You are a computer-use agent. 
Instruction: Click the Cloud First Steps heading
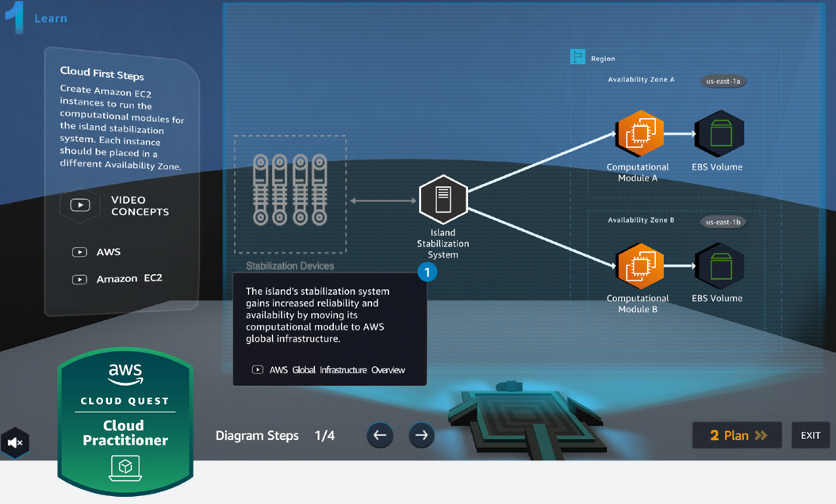(x=102, y=73)
